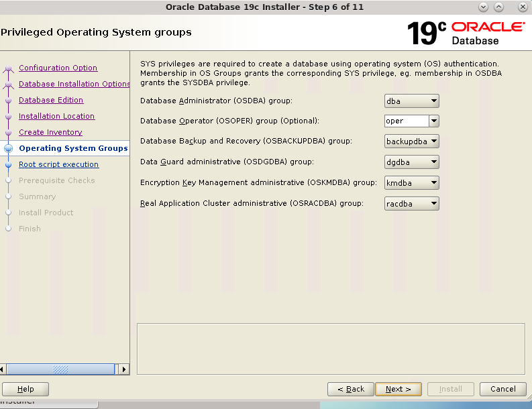Go to the Database Edition step
Screen dimensions: 532x409
pos(51,100)
